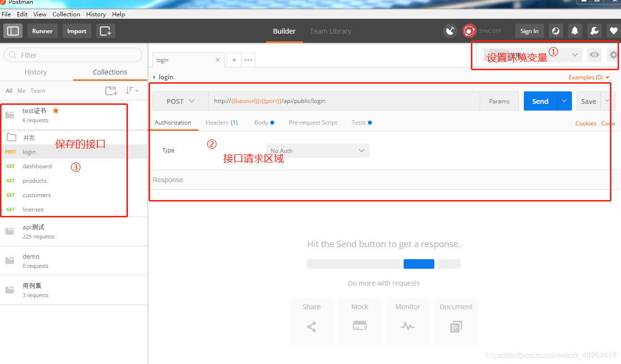Click star on test证书 collection
Image resolution: width=621 pixels, height=364 pixels.
56,111
